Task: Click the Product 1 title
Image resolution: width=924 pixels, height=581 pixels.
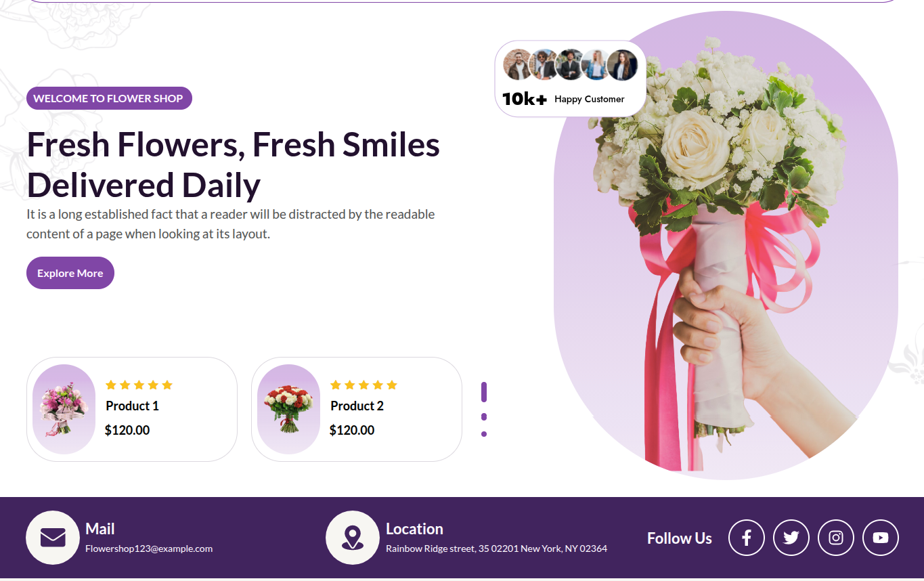Action: (132, 406)
